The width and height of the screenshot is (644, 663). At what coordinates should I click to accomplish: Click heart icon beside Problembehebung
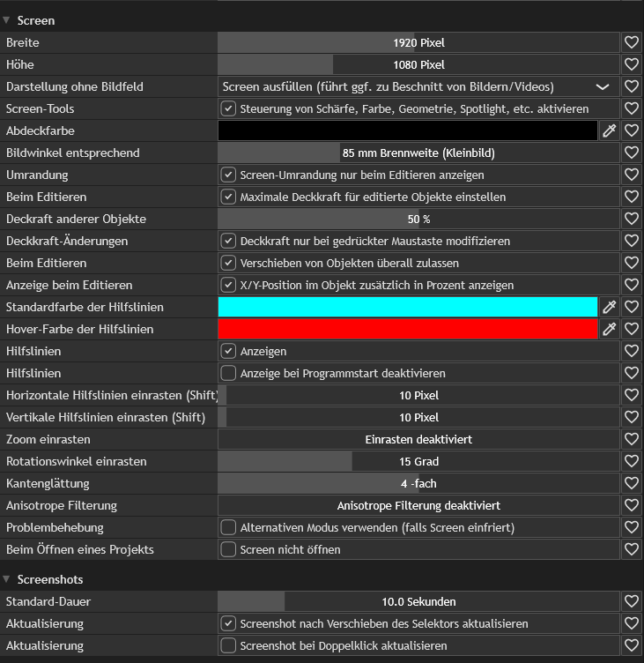pyautogui.click(x=632, y=527)
